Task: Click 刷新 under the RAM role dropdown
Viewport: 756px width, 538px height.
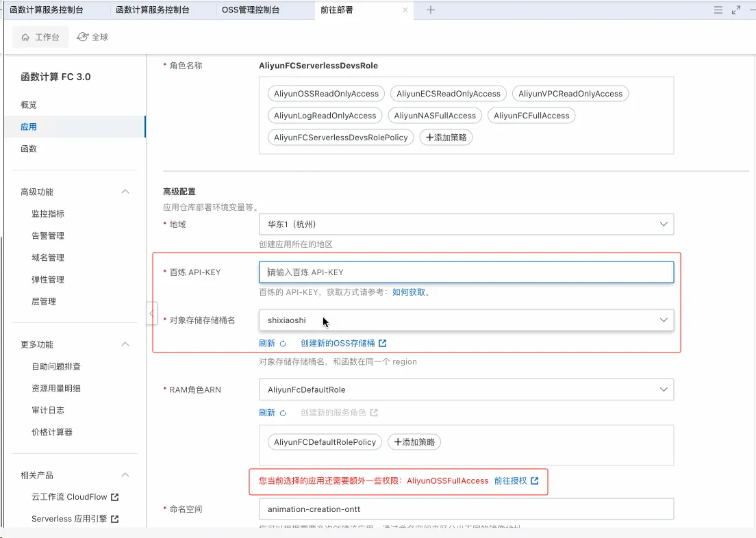Action: (267, 413)
